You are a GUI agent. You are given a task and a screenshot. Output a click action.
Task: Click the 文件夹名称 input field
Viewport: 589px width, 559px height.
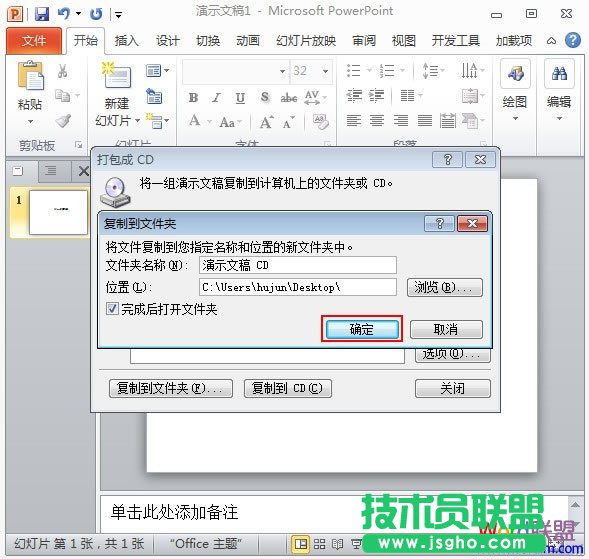click(x=298, y=265)
